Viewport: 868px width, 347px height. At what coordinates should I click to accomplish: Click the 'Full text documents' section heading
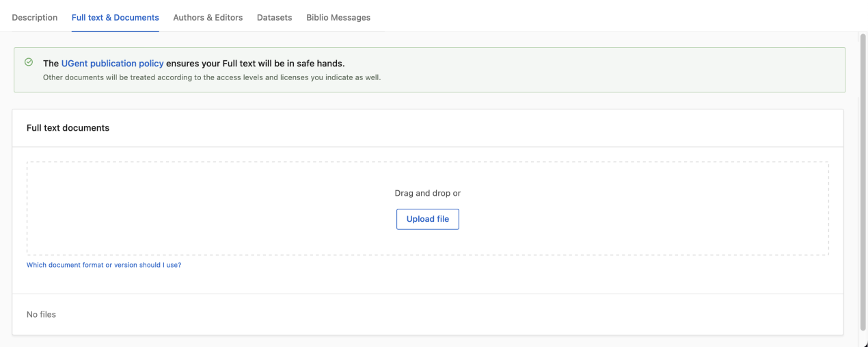coord(68,128)
